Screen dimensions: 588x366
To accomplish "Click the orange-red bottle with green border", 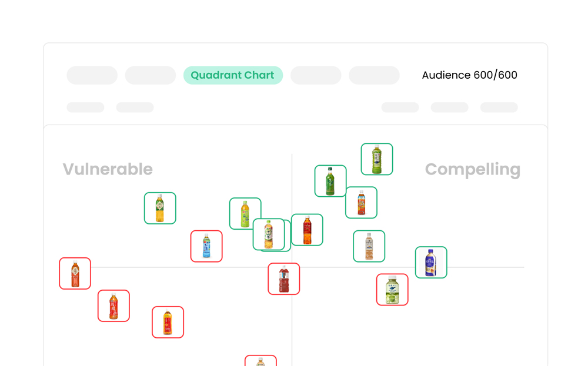I will point(361,203).
